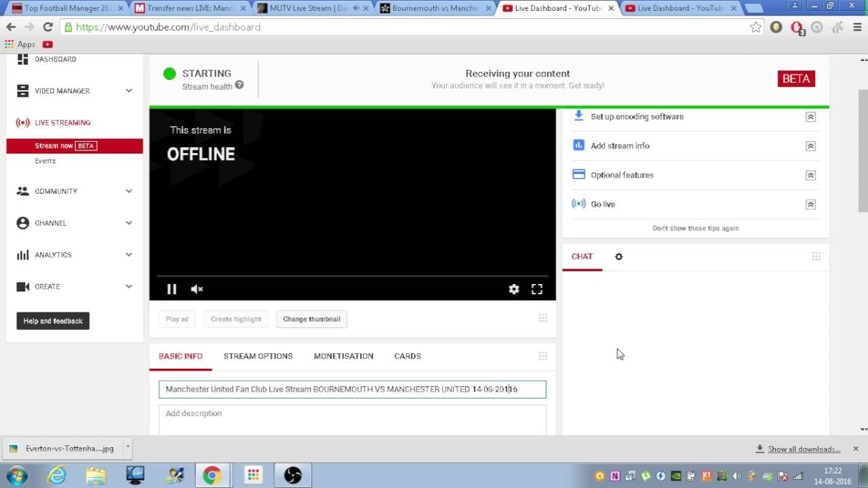Open Google Chrome from the taskbar

pyautogui.click(x=212, y=475)
